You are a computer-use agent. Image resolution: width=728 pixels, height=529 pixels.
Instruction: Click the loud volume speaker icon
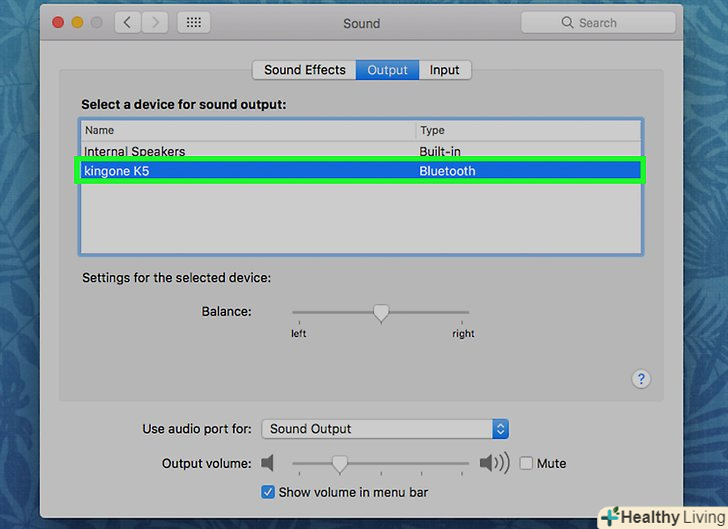point(494,463)
